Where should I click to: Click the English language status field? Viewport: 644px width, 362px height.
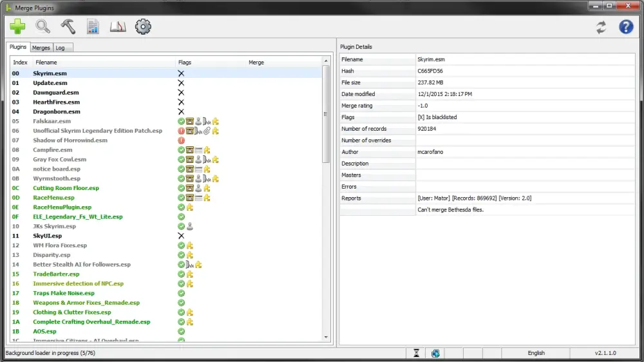coord(536,353)
